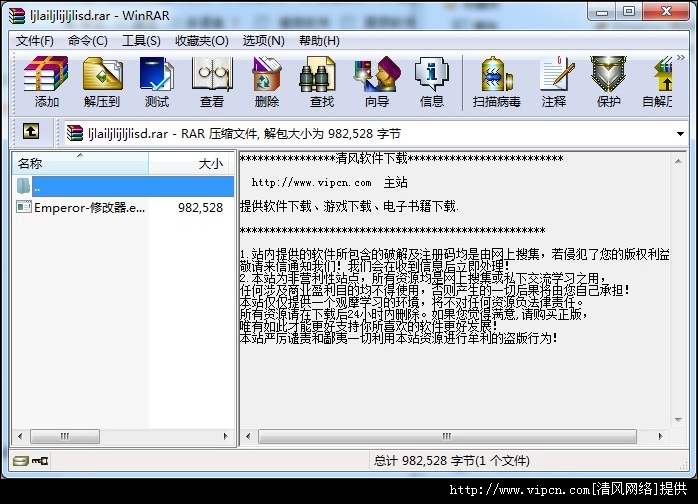
Task: Click the 982,528 size cell
Action: pyautogui.click(x=200, y=207)
